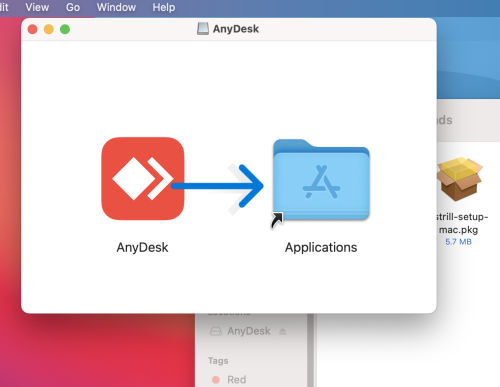Viewport: 500px width, 387px height.
Task: Select AnyDesk drive in Finder sidebar
Action: [248, 331]
